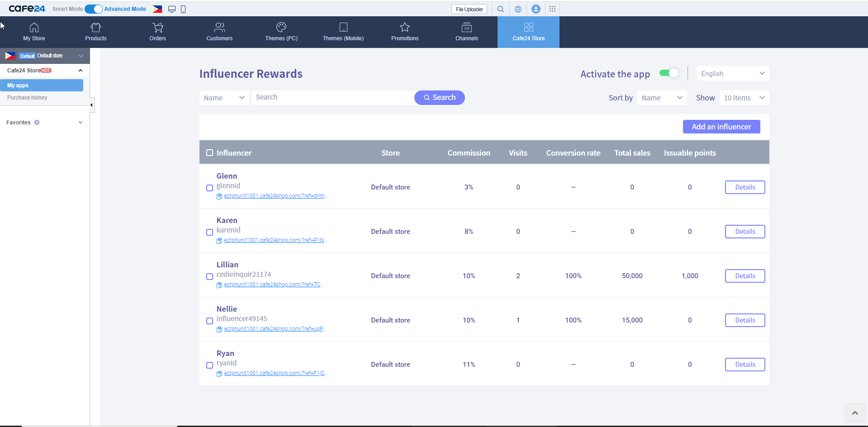The image size is (868, 427).
Task: Open Purchase history in sidebar
Action: pyautogui.click(x=27, y=98)
